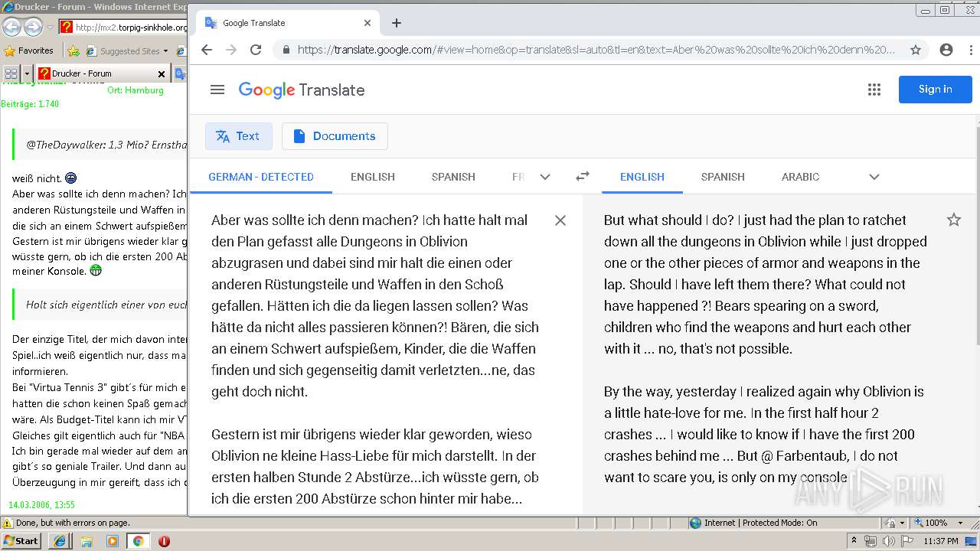Viewport: 980px width, 551px height.
Task: Open the Google Translate main menu hamburger
Action: 217,90
